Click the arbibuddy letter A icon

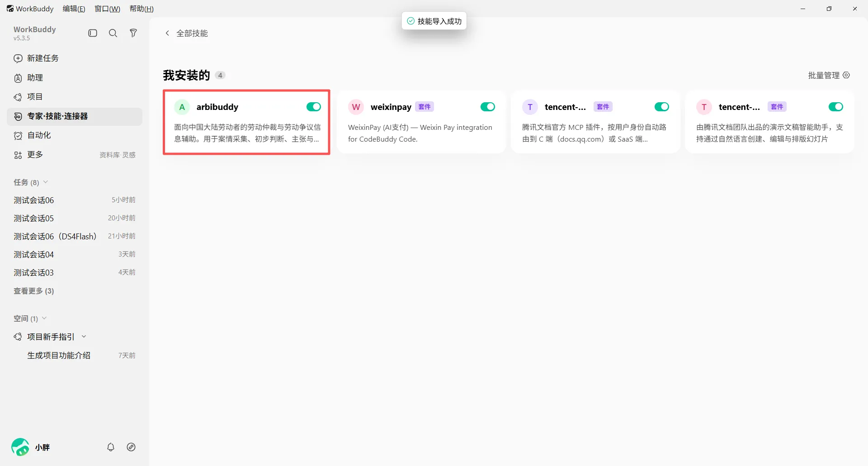[x=182, y=107]
